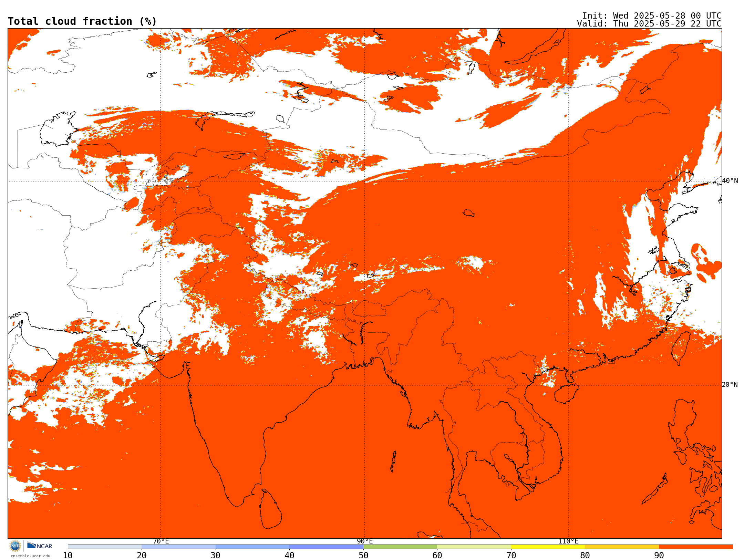Click the colorbar tick label 30
Viewport: 744px width, 560px height.
point(216,555)
